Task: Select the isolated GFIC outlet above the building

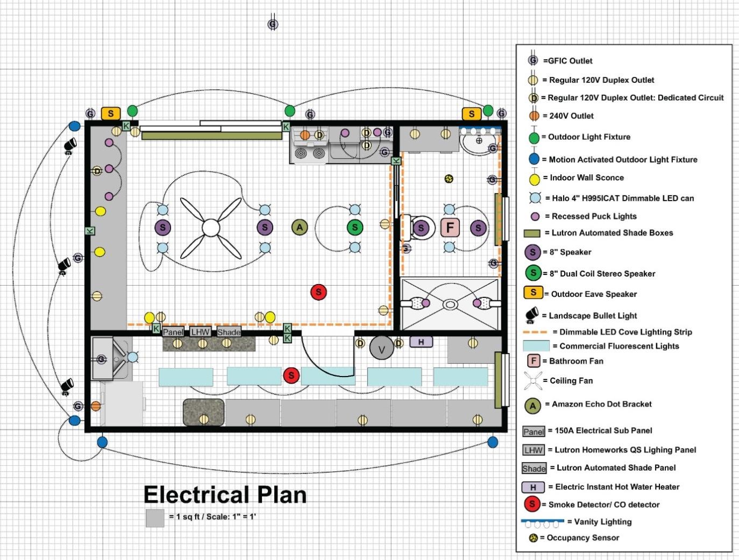Action: pyautogui.click(x=273, y=24)
